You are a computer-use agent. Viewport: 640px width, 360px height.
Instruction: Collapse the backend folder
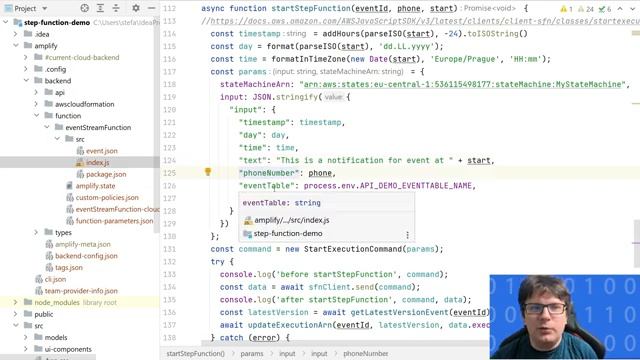(x=26, y=80)
